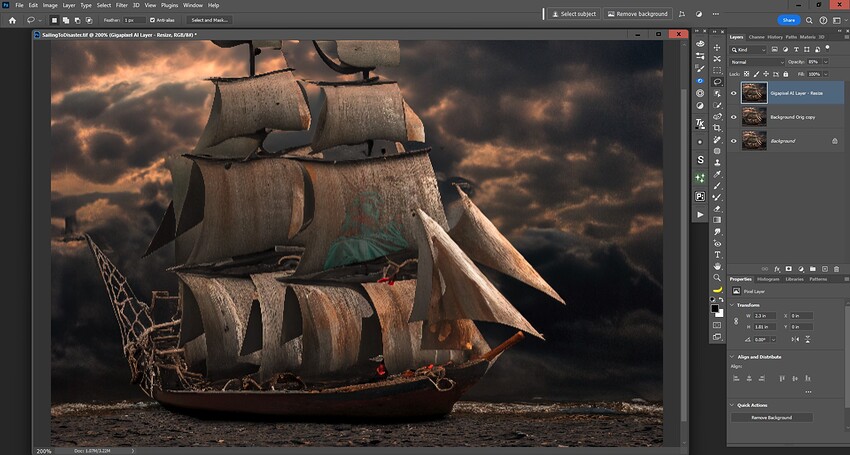Screen dimensions: 850x455
Task: Open the Filter menu
Action: pos(121,5)
